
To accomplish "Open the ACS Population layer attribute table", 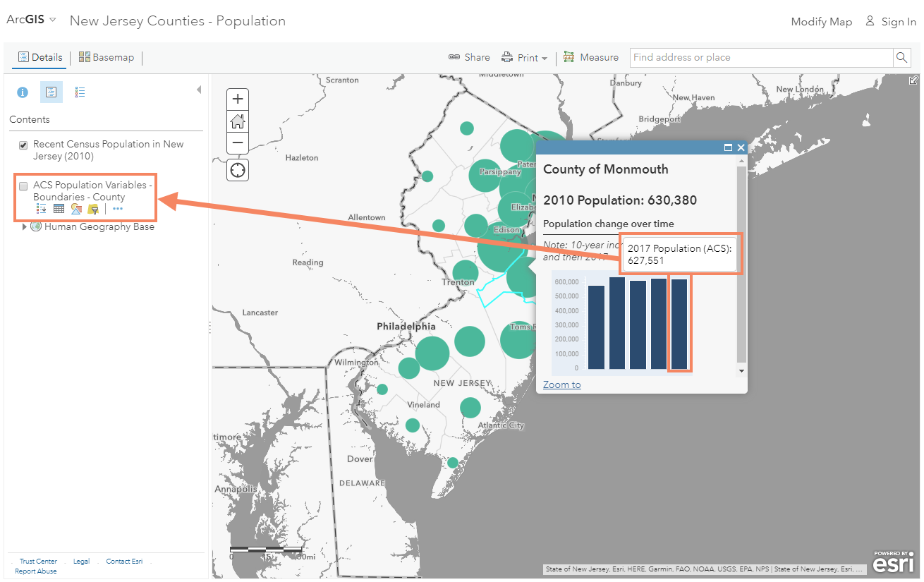I will coord(59,209).
